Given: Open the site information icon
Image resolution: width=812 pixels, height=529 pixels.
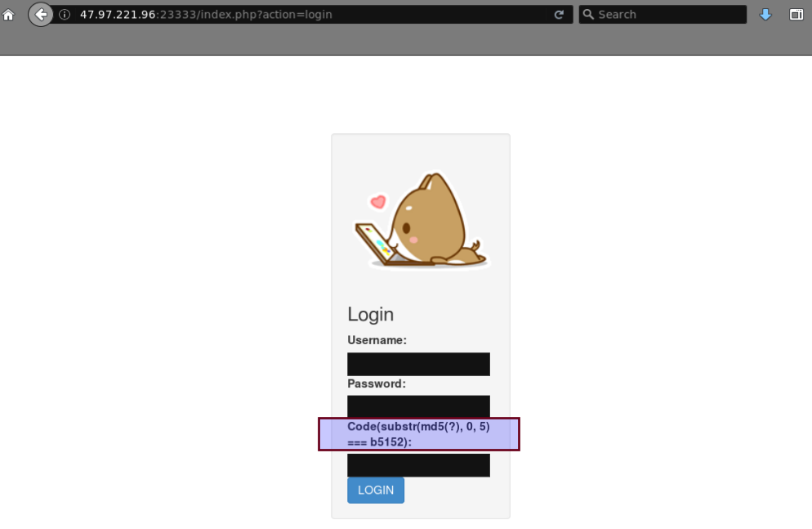Looking at the screenshot, I should 65,15.
